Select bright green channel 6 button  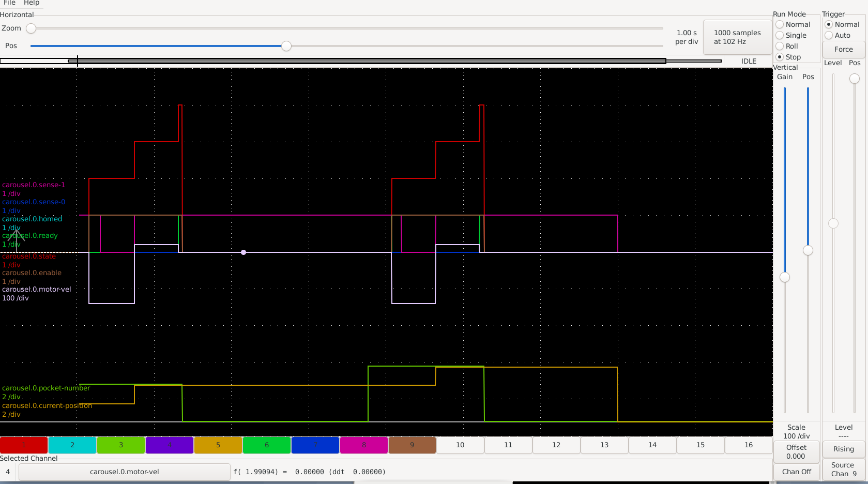(x=267, y=445)
